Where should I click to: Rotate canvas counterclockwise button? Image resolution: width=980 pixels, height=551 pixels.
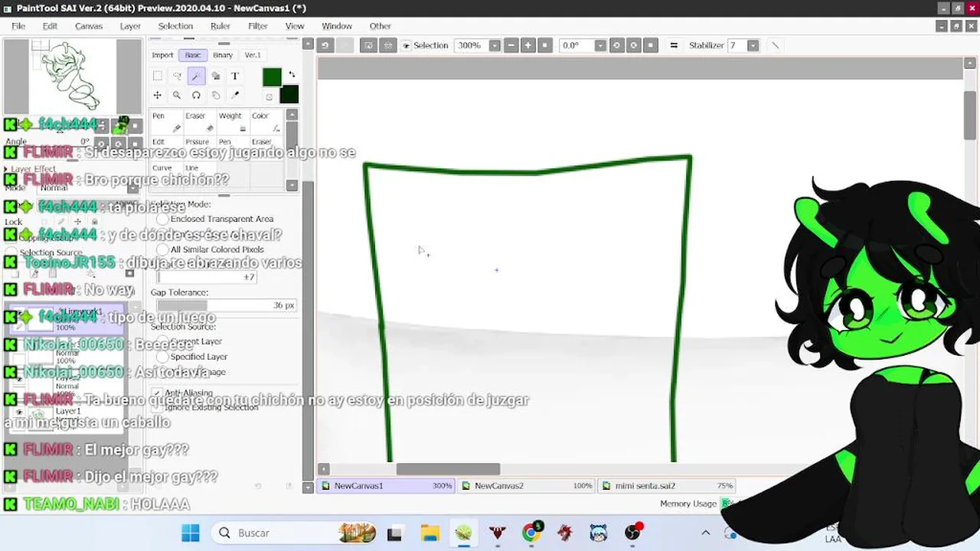616,45
